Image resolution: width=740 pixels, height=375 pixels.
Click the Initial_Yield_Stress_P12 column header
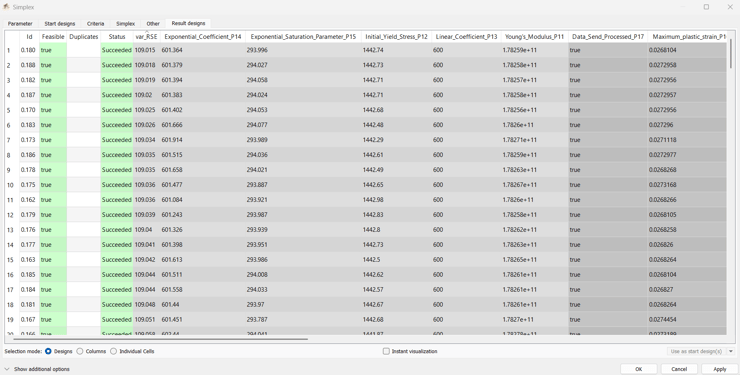pos(396,37)
